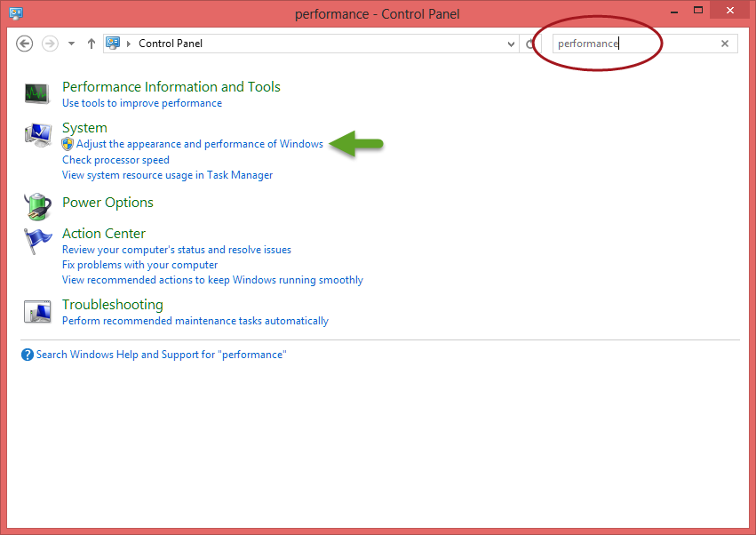Click the Troubleshooting icon

37,311
